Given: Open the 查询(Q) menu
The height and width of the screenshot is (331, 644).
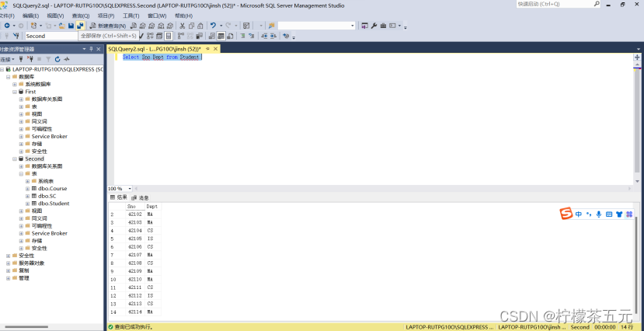Looking at the screenshot, I should [81, 16].
